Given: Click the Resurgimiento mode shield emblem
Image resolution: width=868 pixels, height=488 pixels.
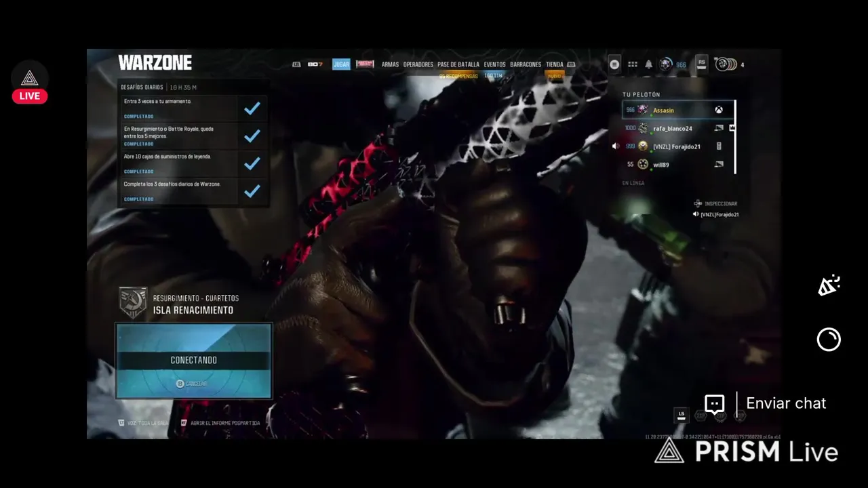Looking at the screenshot, I should 133,303.
